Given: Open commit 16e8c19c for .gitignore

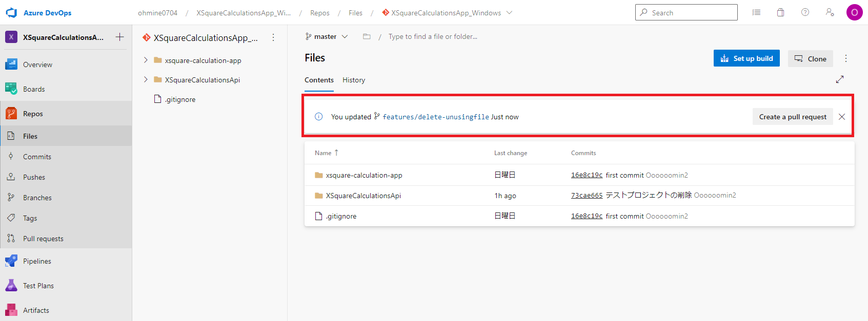Looking at the screenshot, I should coord(587,216).
